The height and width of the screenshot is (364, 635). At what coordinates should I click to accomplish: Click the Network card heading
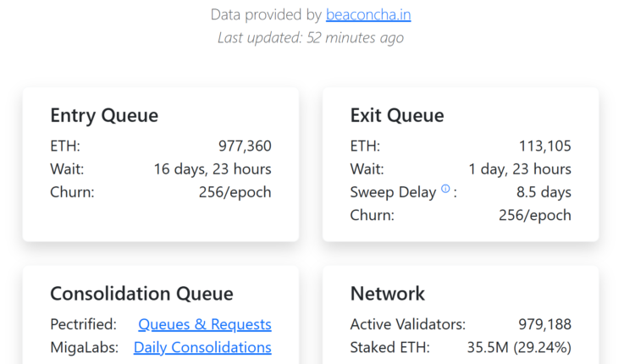(x=388, y=294)
